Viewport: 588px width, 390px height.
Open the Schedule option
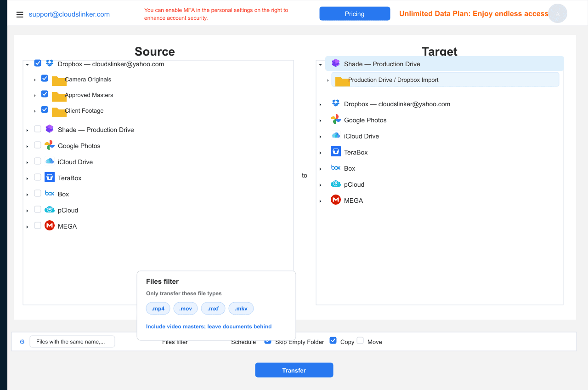click(243, 342)
